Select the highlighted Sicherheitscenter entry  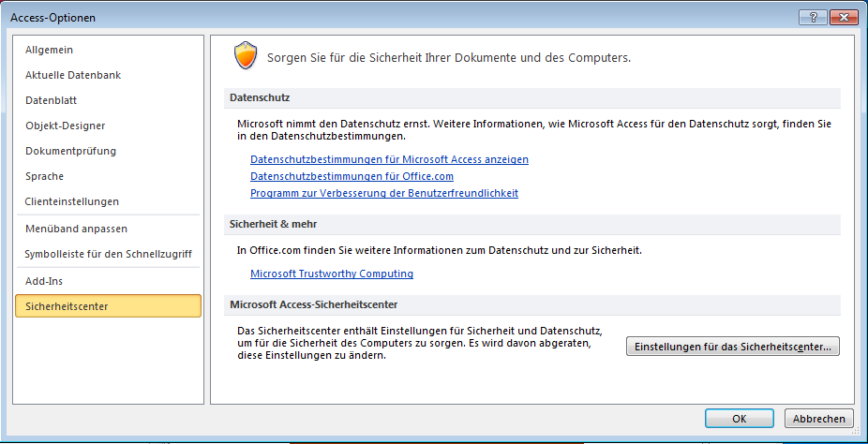click(108, 305)
